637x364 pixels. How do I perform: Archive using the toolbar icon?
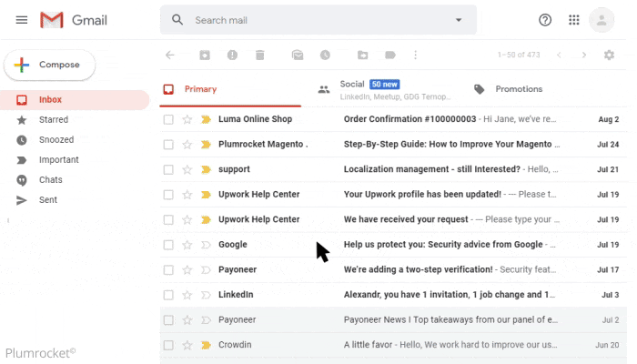tap(205, 55)
